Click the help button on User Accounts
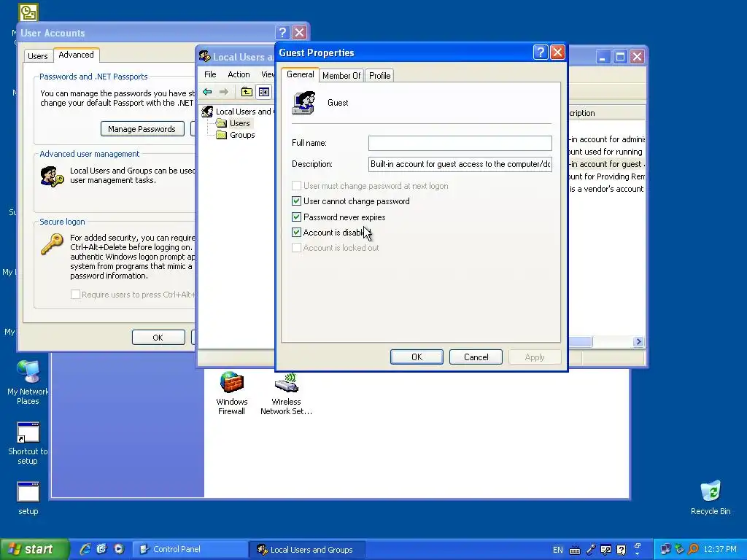 click(282, 32)
